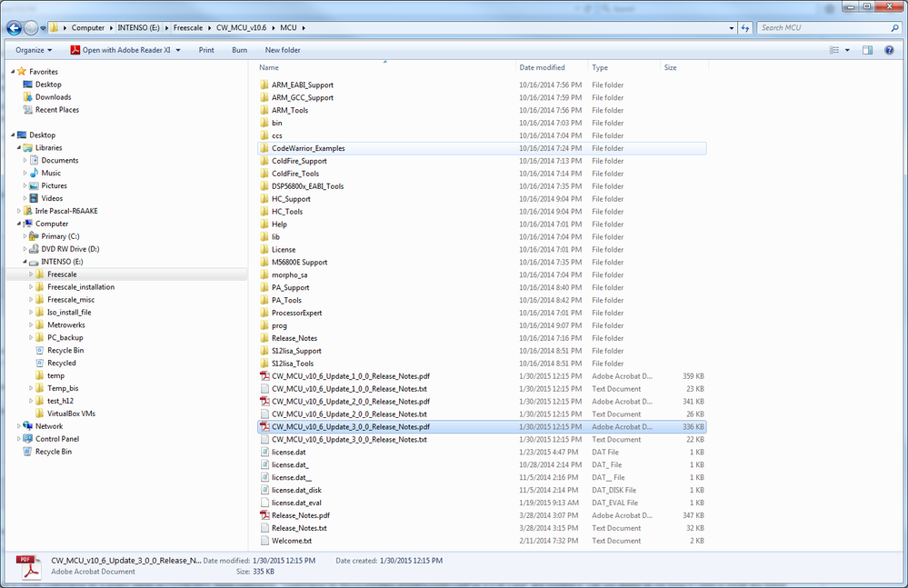Select the Release_Notes.txt file name
The height and width of the screenshot is (588, 908).
299,528
